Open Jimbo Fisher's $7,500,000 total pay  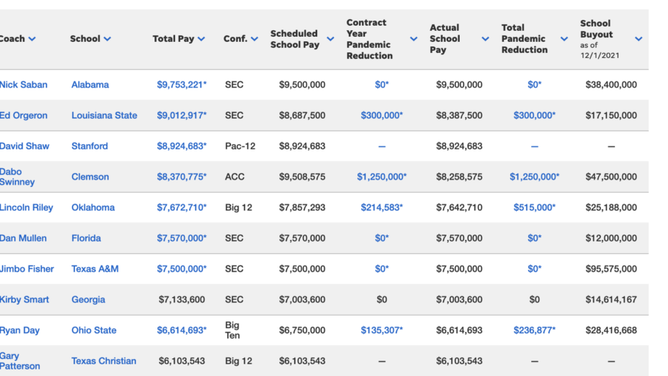coord(181,269)
